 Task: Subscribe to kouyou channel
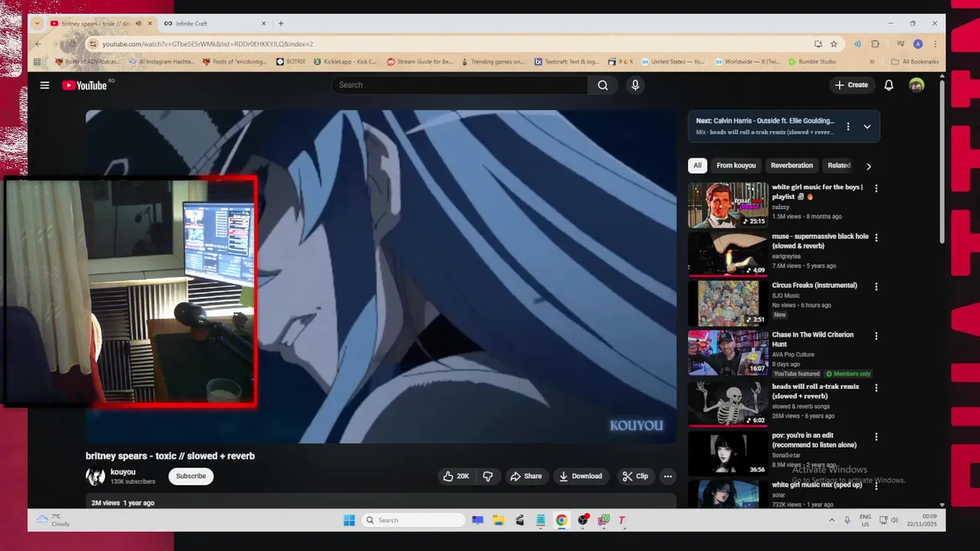191,476
